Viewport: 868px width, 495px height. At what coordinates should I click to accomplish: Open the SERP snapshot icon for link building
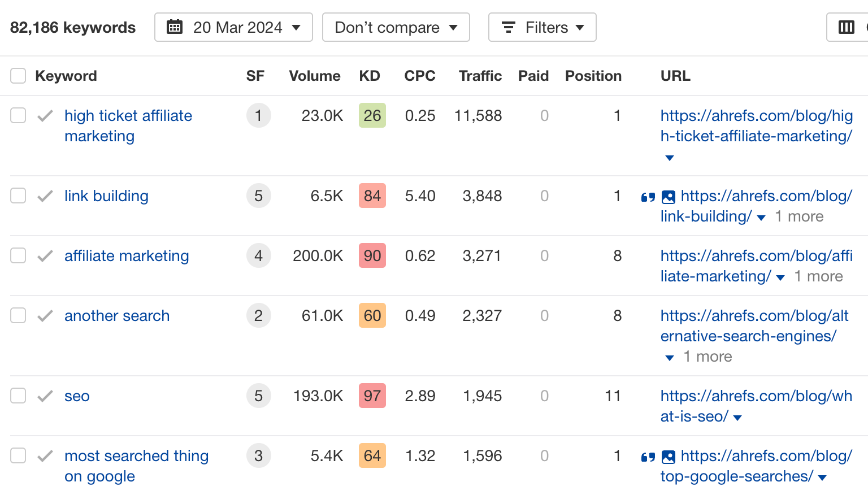[669, 197]
